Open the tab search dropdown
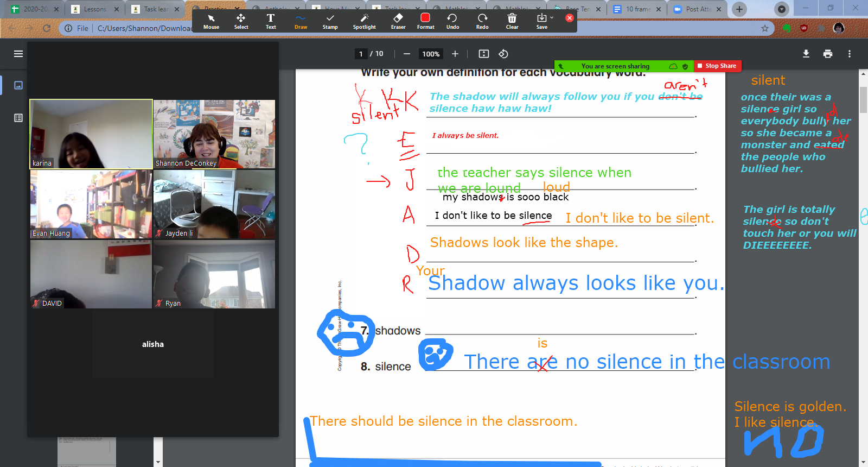 tap(781, 9)
